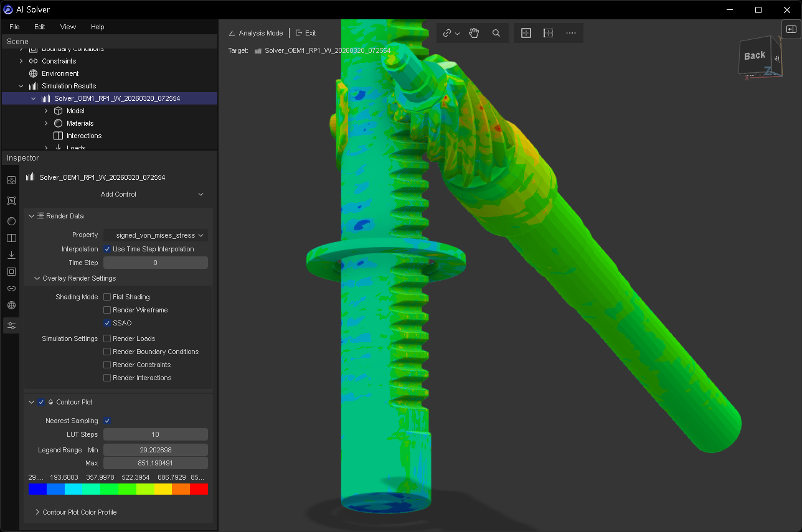Toggle Use Time Step Interpolation checkbox
Image resolution: width=802 pixels, height=532 pixels.
point(107,249)
